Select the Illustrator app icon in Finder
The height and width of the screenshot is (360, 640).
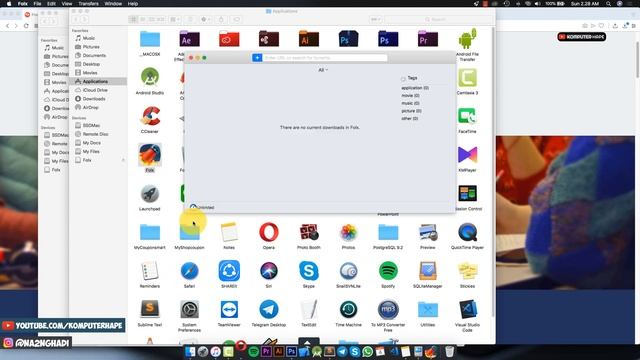point(309,39)
